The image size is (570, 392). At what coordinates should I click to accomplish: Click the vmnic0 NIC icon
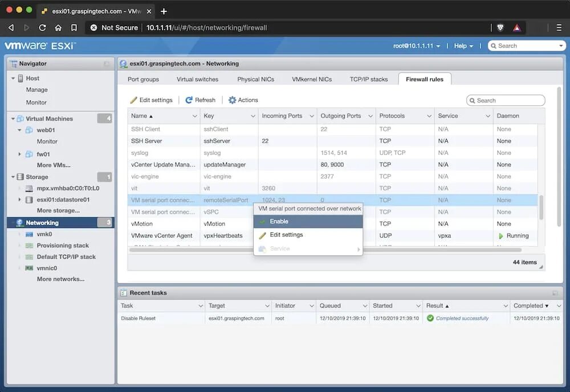(29, 268)
